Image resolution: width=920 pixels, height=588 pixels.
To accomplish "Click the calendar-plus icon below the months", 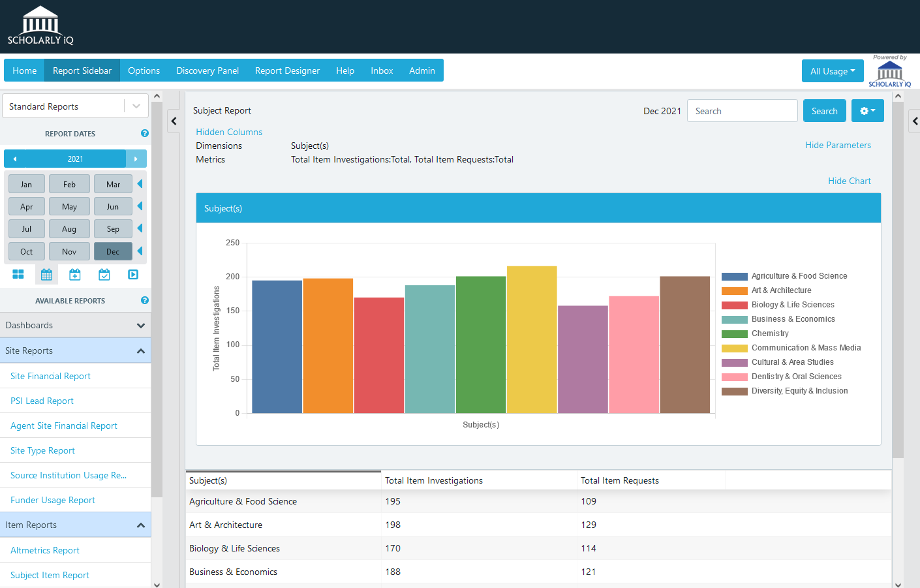I will (75, 275).
